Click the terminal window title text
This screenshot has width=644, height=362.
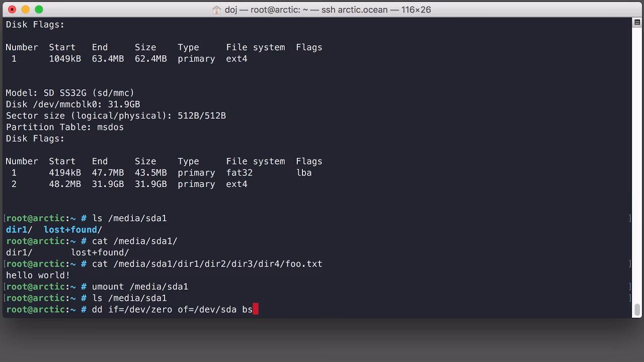tap(328, 10)
